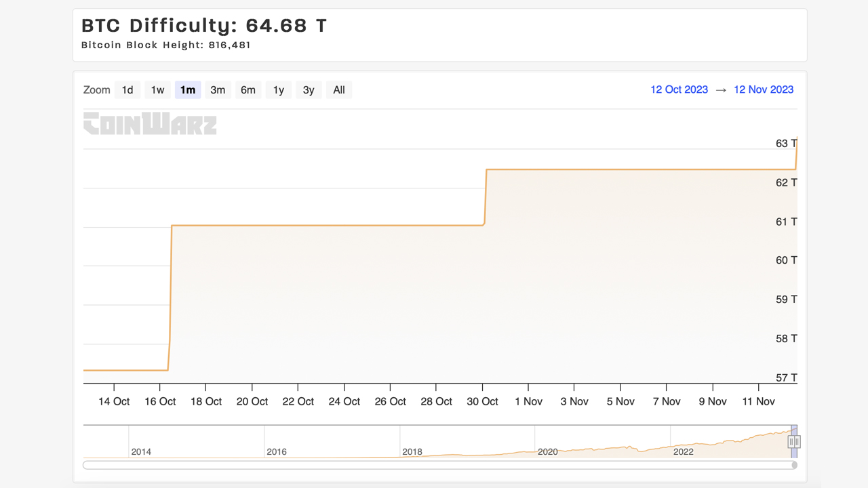Switch chart zoom to 1w

157,90
